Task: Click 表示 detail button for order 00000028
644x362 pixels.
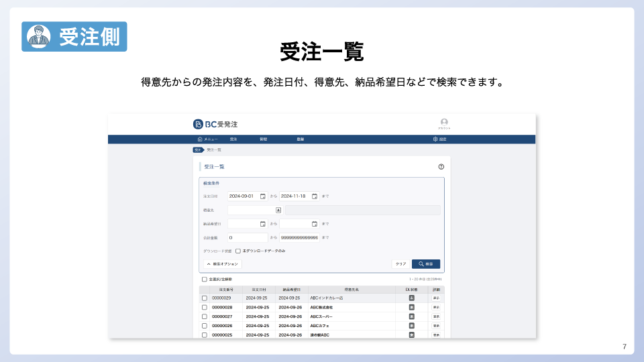Action: click(436, 308)
